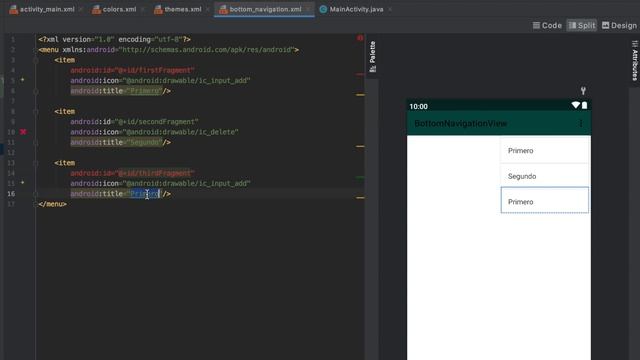Click the "Segundo" title value on line 11
The width and height of the screenshot is (640, 360).
(x=144, y=142)
